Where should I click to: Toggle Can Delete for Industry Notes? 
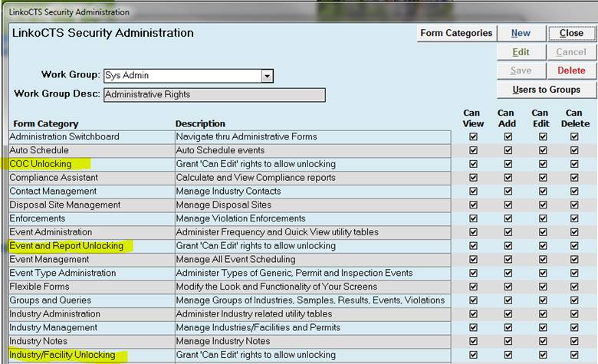[x=574, y=341]
